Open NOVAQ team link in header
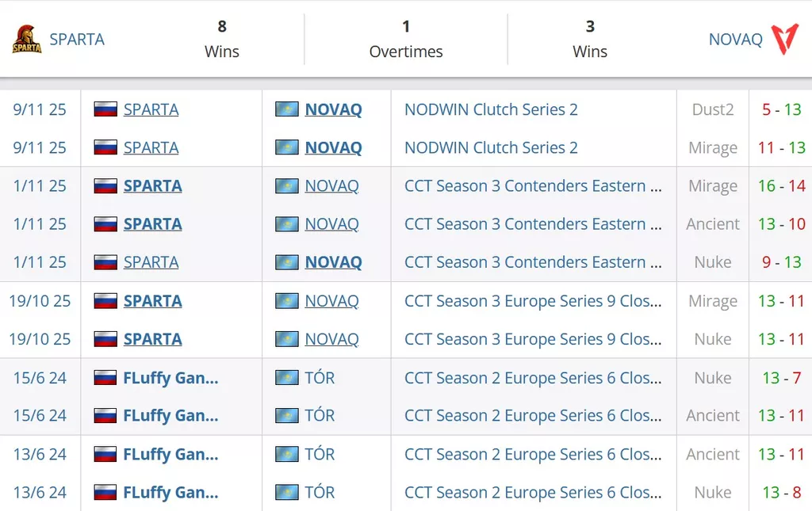This screenshot has width=812, height=511. (735, 40)
